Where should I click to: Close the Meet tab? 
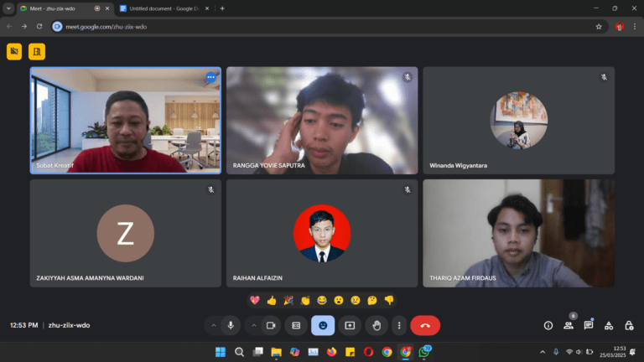(107, 8)
